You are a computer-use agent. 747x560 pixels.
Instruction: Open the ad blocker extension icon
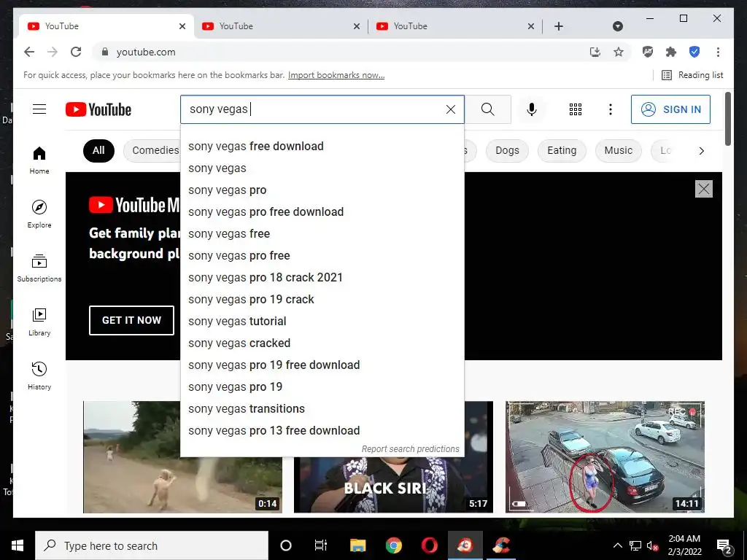pos(648,52)
